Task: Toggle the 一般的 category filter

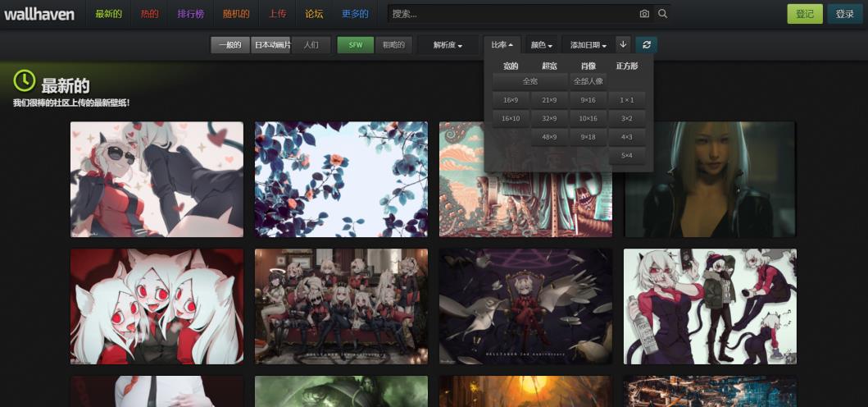Action: [x=230, y=45]
